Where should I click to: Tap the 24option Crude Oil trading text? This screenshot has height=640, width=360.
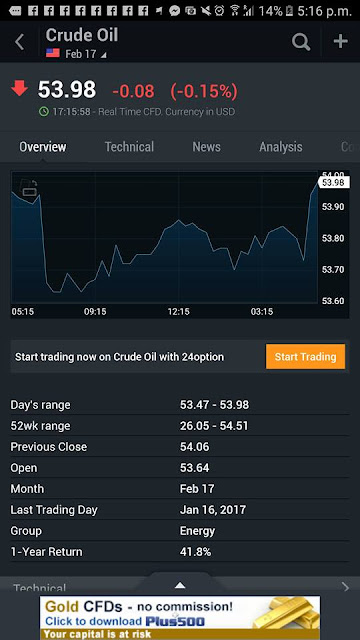pos(120,357)
